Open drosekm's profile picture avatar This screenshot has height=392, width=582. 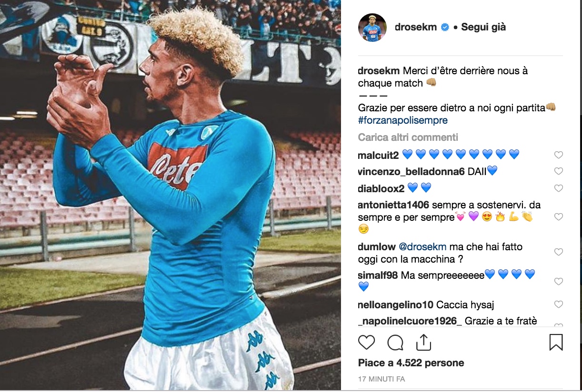point(372,28)
